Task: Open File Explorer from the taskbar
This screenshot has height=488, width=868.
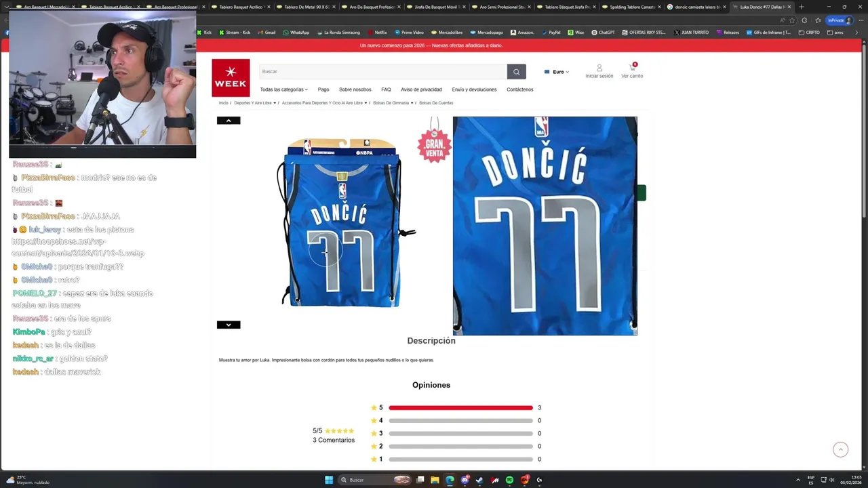Action: (435, 480)
